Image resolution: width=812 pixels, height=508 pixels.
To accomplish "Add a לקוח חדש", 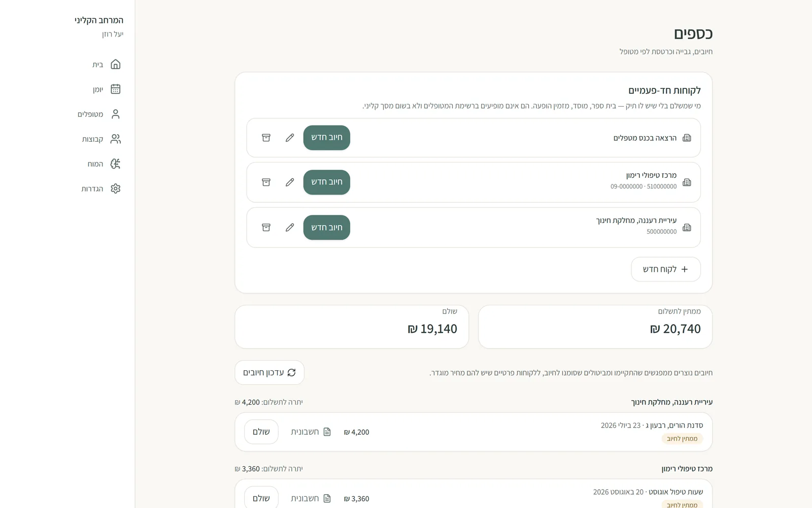I will pyautogui.click(x=666, y=269).
